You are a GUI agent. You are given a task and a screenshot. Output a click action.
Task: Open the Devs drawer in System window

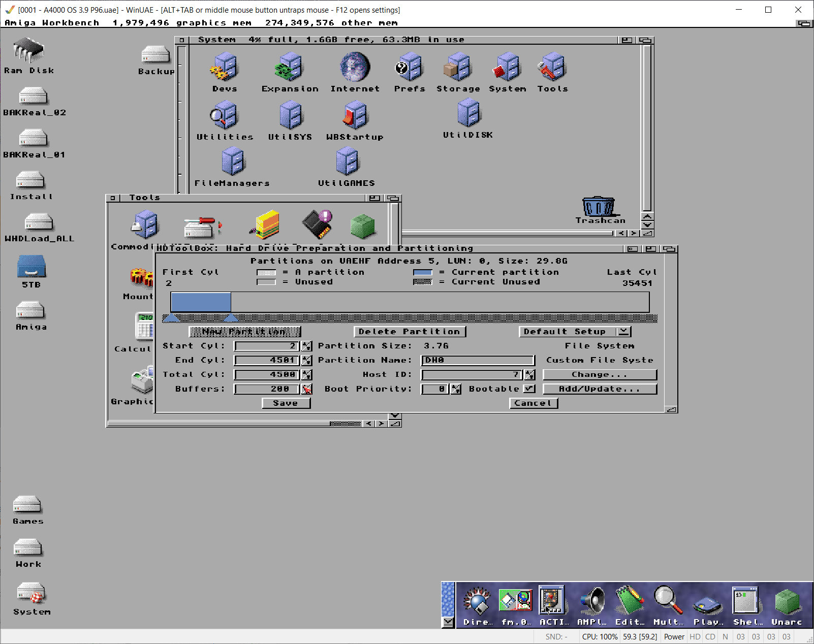pyautogui.click(x=224, y=67)
